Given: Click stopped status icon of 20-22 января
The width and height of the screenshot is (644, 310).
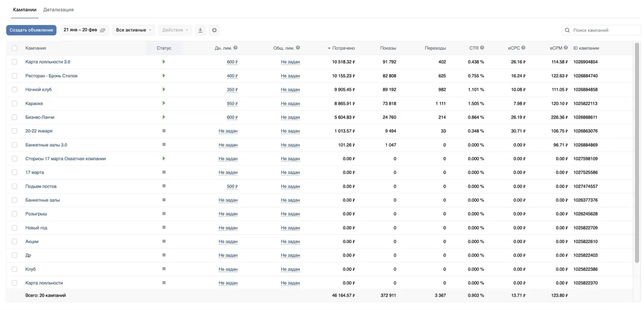Looking at the screenshot, I should pos(164,131).
